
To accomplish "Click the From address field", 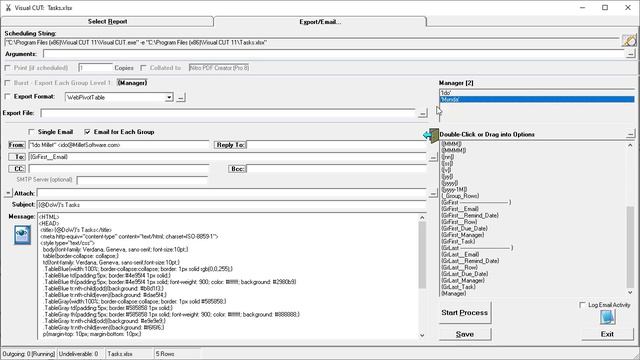I will coord(118,145).
